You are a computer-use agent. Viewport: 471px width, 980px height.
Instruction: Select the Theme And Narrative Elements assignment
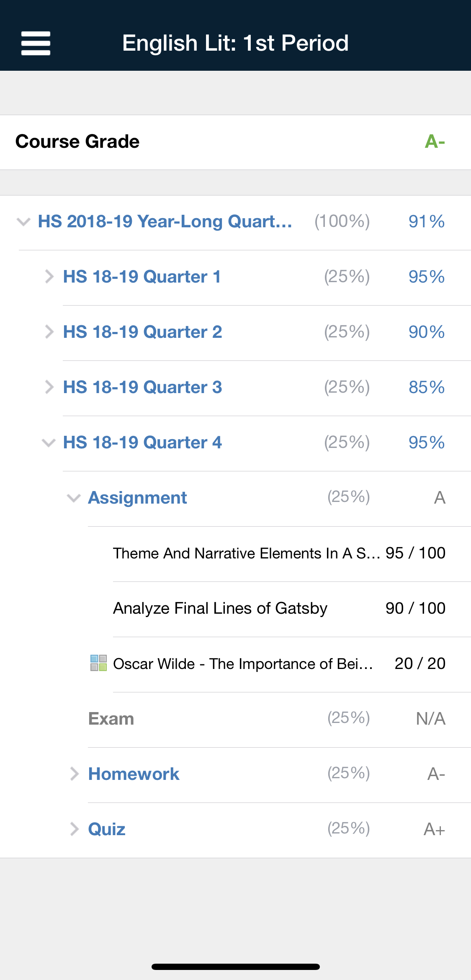[x=249, y=553]
